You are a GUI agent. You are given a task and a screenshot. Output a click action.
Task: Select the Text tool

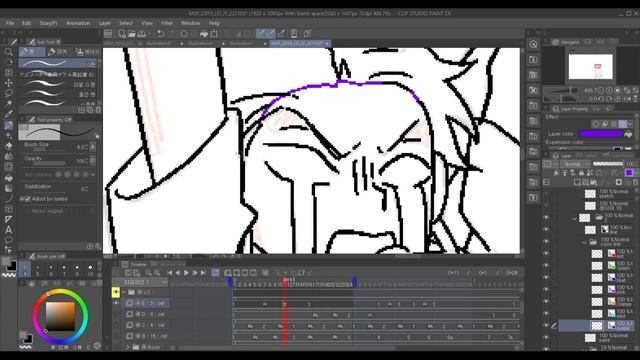(8, 229)
